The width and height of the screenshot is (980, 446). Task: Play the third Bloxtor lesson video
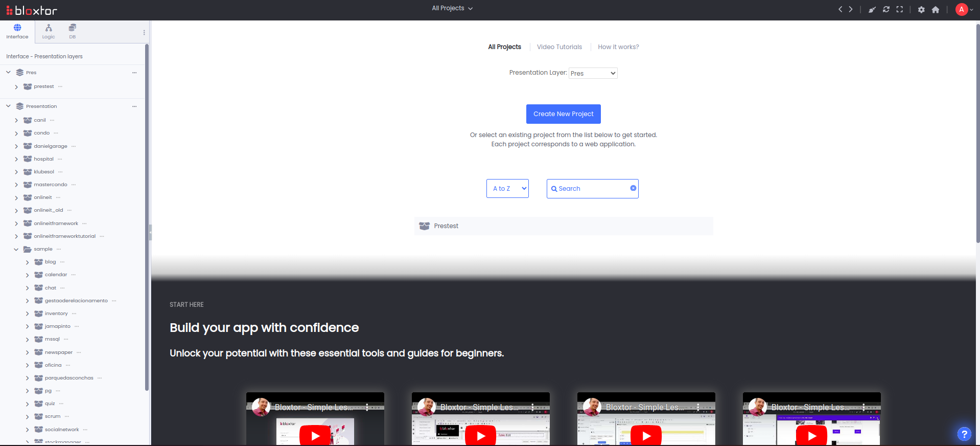[x=646, y=436]
